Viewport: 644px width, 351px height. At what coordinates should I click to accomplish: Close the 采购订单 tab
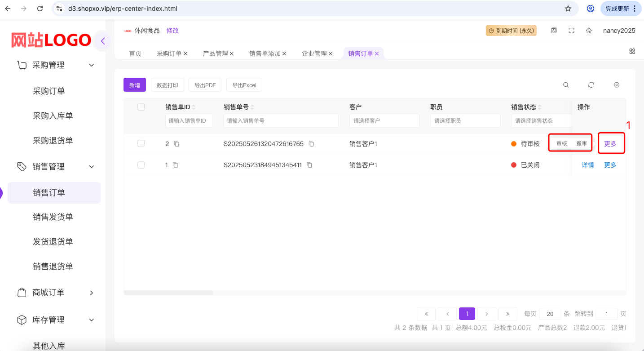click(185, 53)
